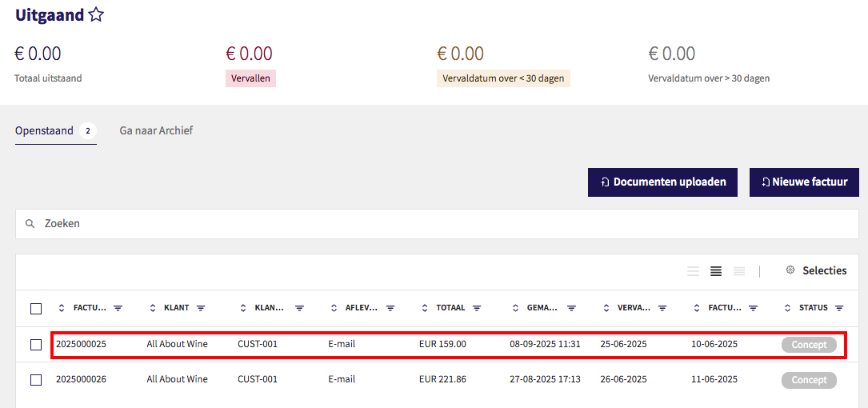Click the magnifier icon in search bar
This screenshot has height=408, width=868.
click(x=30, y=224)
